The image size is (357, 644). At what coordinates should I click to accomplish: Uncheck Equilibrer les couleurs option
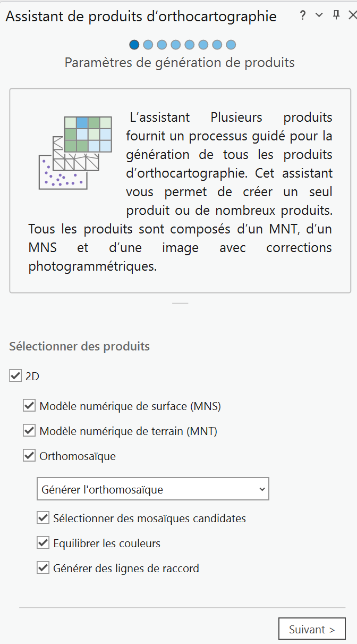(x=43, y=543)
